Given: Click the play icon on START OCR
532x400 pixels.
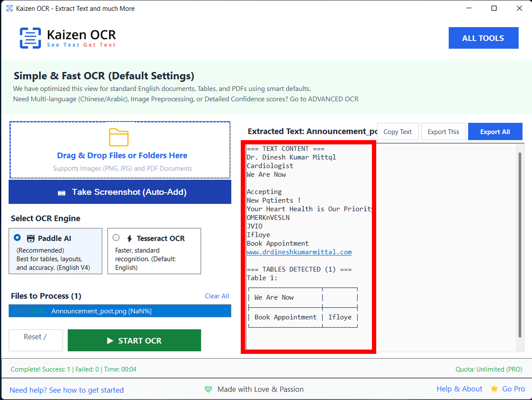Looking at the screenshot, I should [x=110, y=341].
